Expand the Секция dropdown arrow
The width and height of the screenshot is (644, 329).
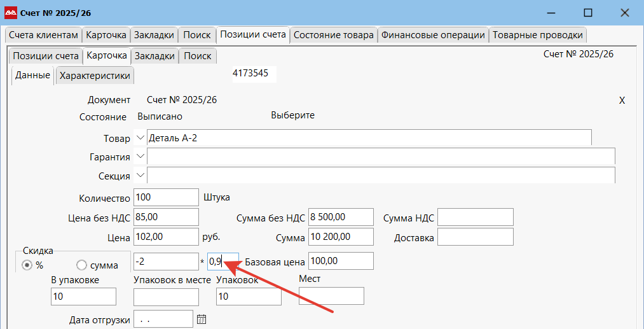(140, 176)
